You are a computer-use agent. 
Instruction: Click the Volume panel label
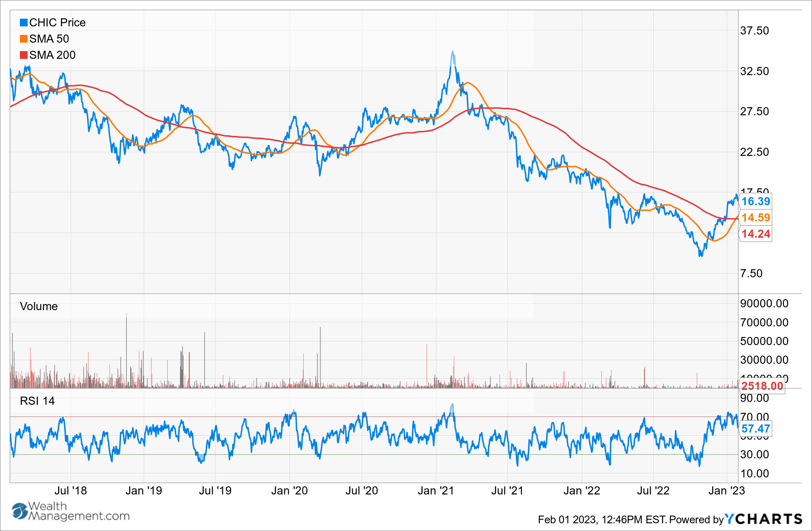point(39,307)
